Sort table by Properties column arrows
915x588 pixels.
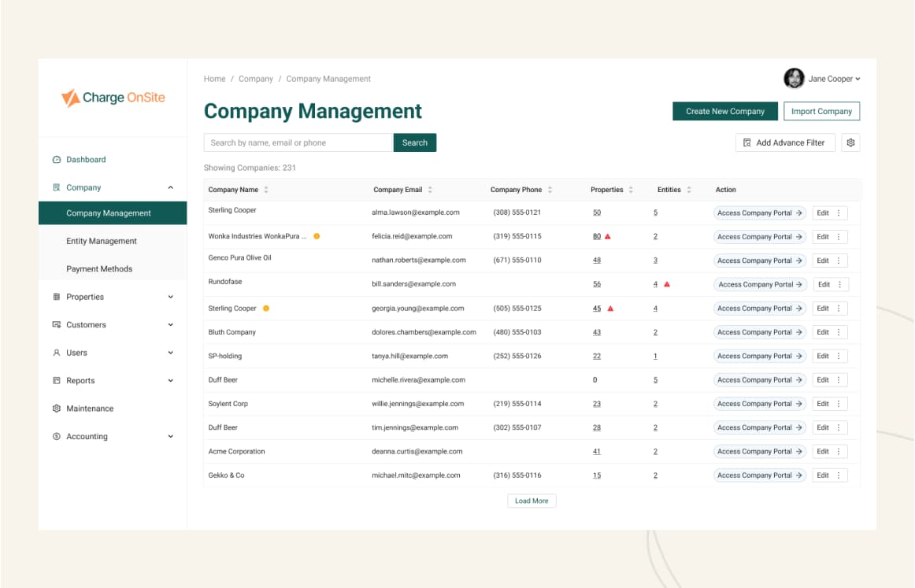point(631,190)
